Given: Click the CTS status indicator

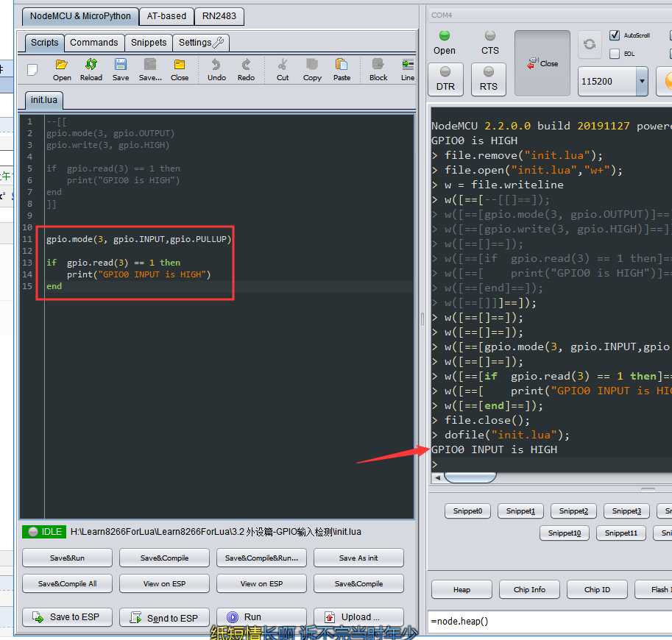Looking at the screenshot, I should coord(490,35).
